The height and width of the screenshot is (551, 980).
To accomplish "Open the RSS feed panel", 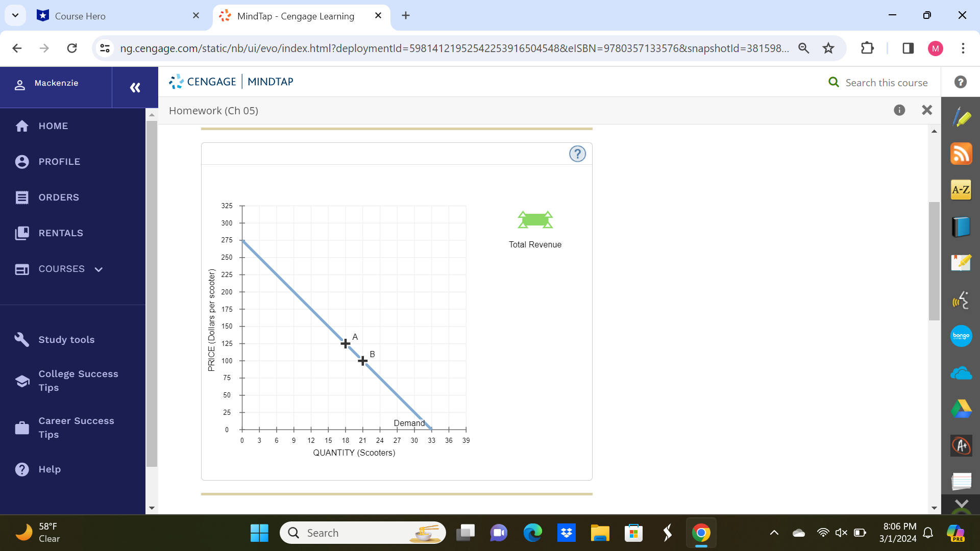I will tap(962, 154).
